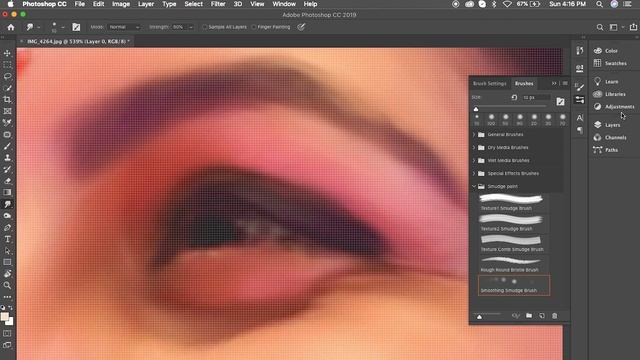Open the Paths panel
Viewport: 640px width, 360px height.
coord(607,150)
